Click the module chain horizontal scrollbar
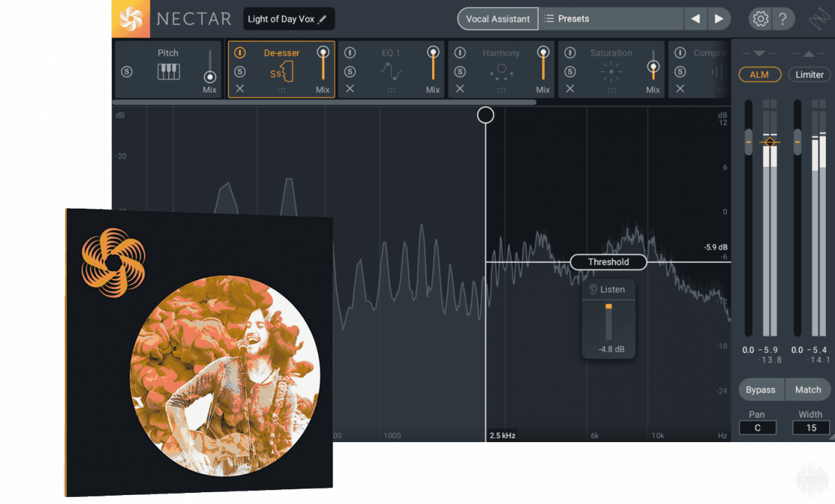The image size is (835, 504). tap(324, 102)
